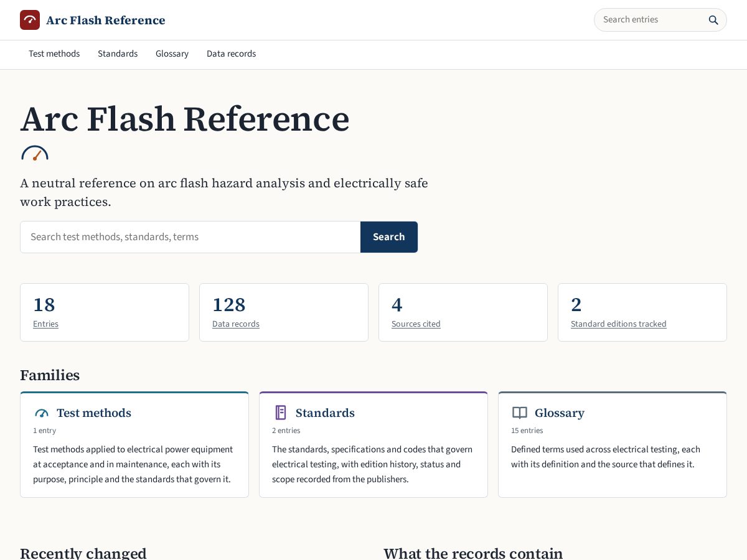Click the 'Recently changed' heading
Image resolution: width=747 pixels, height=560 pixels.
(x=83, y=553)
